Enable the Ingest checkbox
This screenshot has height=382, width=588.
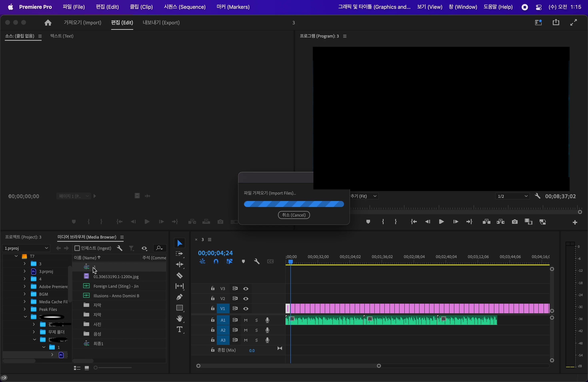pos(77,248)
